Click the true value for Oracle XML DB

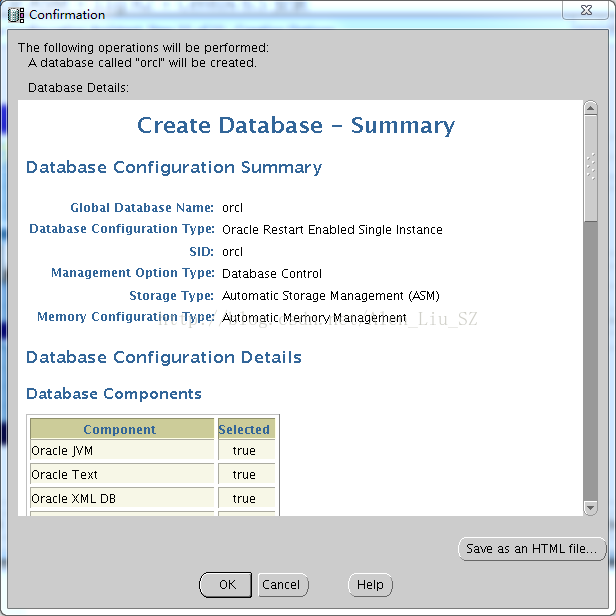pos(244,499)
